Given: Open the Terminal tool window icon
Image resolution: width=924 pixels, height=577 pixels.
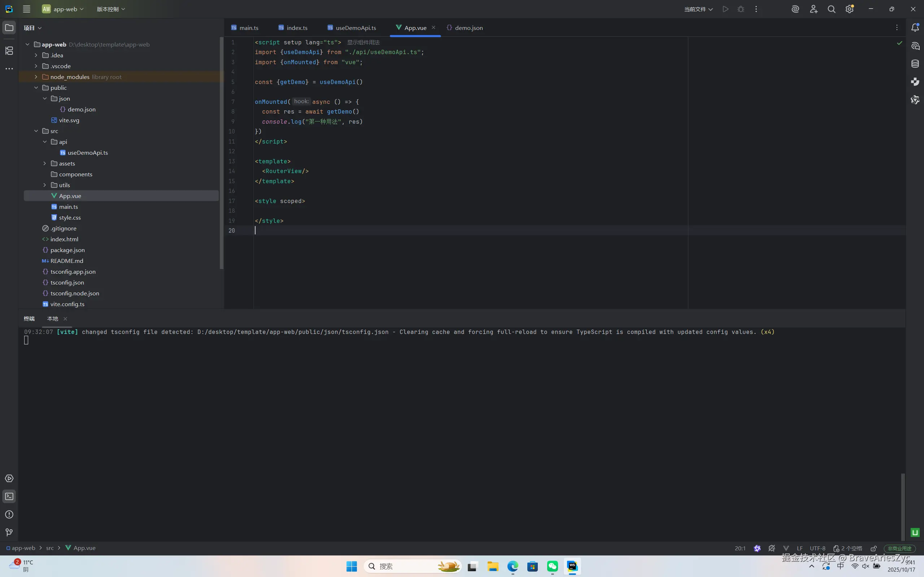Looking at the screenshot, I should pyautogui.click(x=9, y=497).
